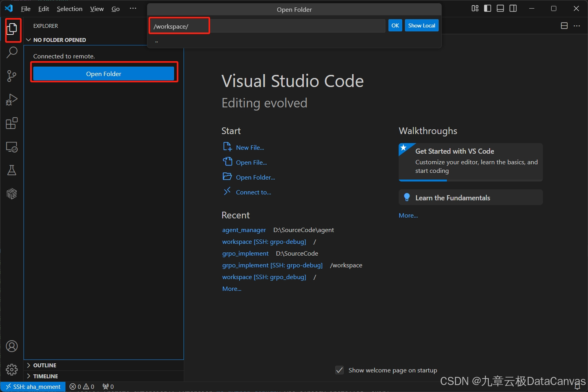The image size is (588, 392).
Task: Click the Connect to... link
Action: [254, 192]
